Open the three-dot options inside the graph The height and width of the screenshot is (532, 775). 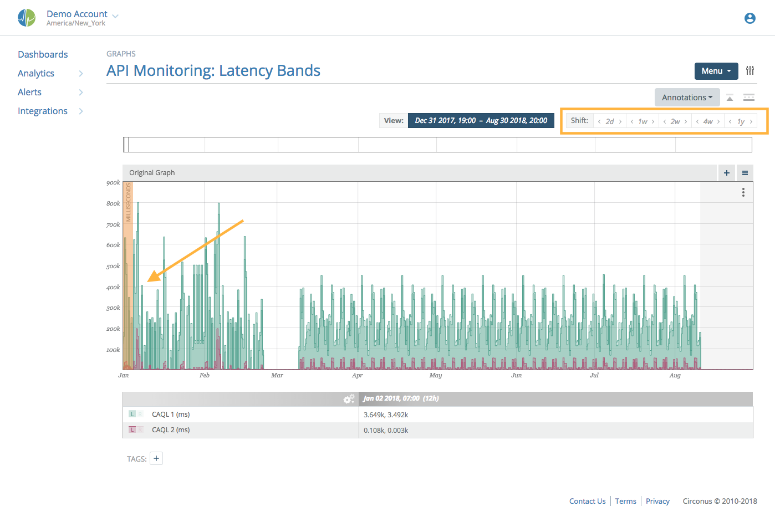coord(743,192)
